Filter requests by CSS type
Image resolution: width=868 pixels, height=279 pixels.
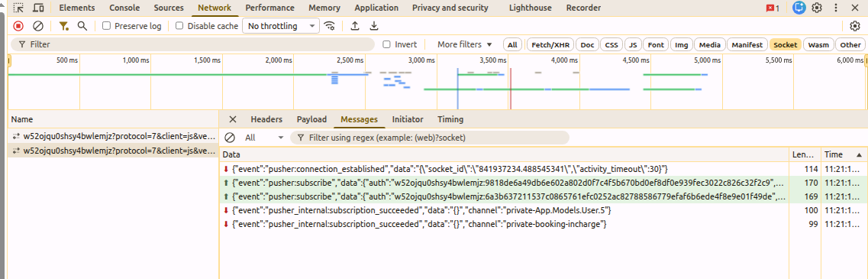pyautogui.click(x=611, y=45)
